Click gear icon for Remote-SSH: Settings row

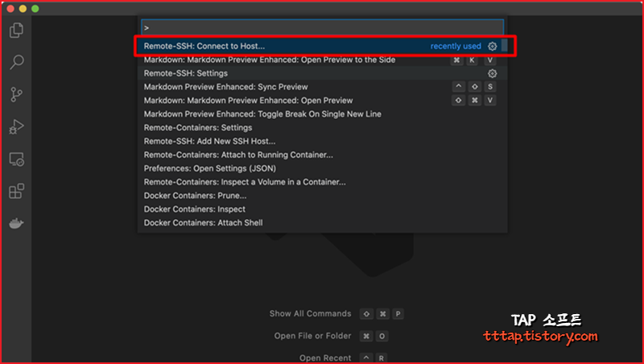pyautogui.click(x=492, y=73)
